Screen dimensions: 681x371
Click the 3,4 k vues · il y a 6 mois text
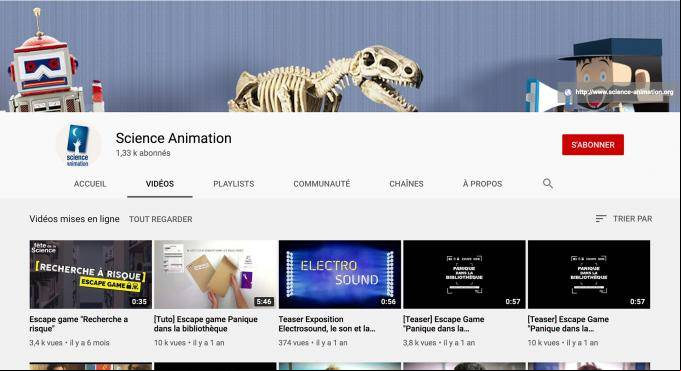tap(69, 343)
